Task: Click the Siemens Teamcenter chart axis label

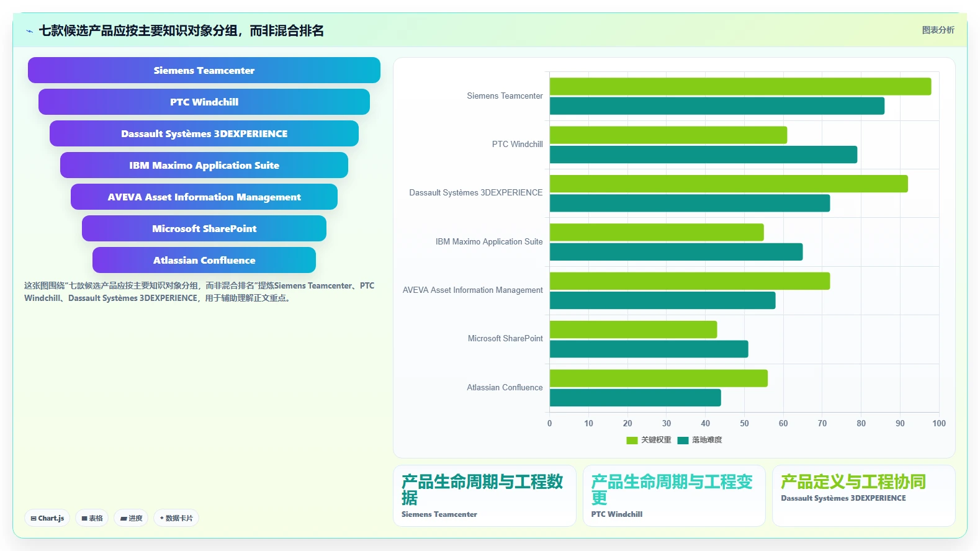Action: [x=505, y=96]
